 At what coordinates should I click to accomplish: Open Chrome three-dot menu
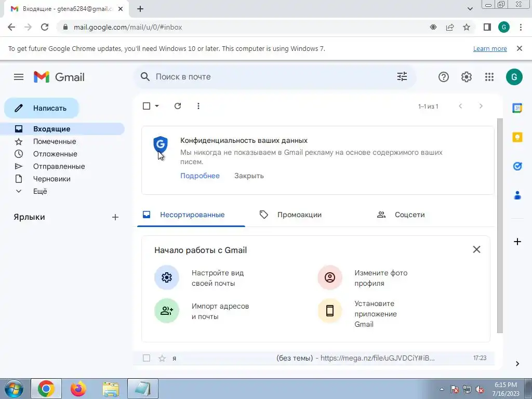click(521, 27)
